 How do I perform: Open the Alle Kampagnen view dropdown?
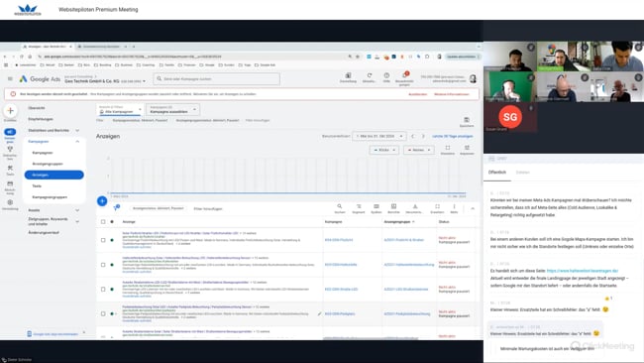click(120, 110)
